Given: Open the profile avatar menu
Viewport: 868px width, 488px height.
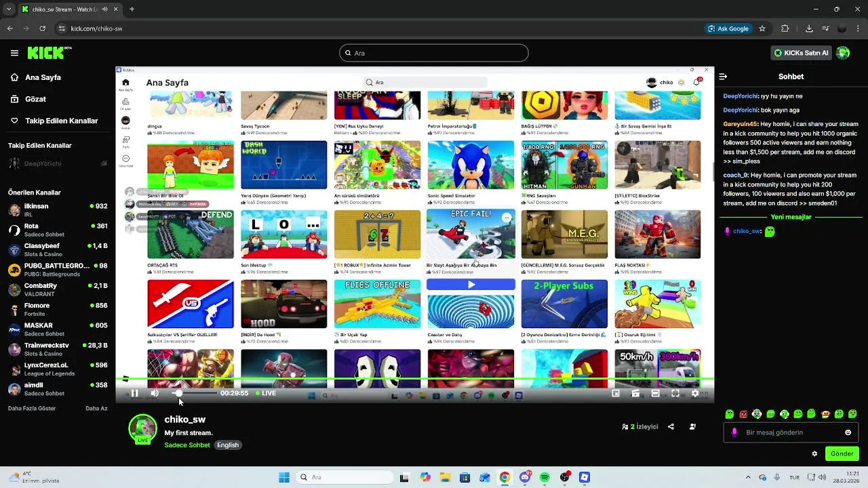Looking at the screenshot, I should [x=843, y=53].
